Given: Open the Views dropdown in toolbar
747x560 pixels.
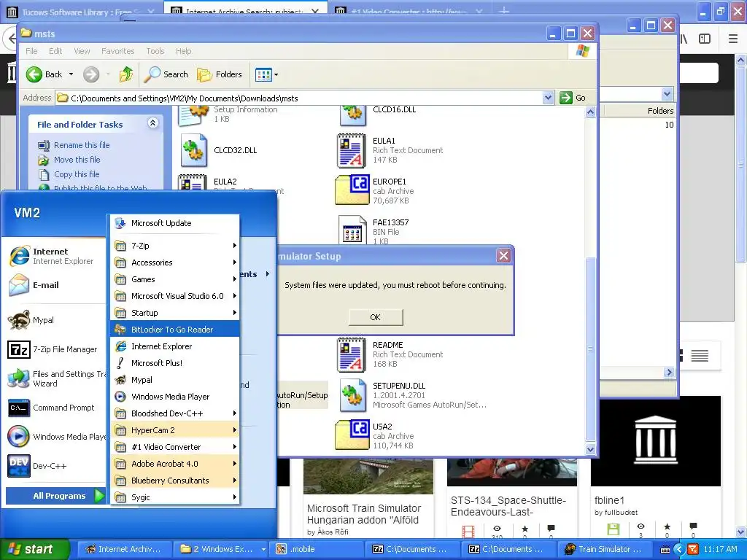Looking at the screenshot, I should point(266,74).
